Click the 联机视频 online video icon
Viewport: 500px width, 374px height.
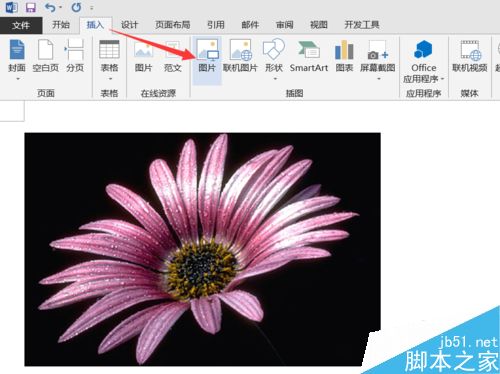470,56
